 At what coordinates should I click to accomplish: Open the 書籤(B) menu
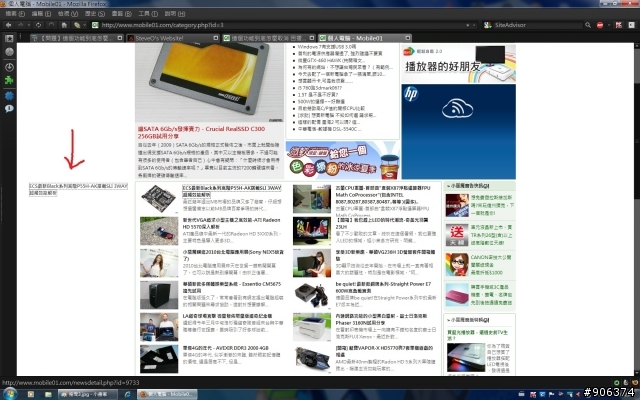[x=122, y=13]
